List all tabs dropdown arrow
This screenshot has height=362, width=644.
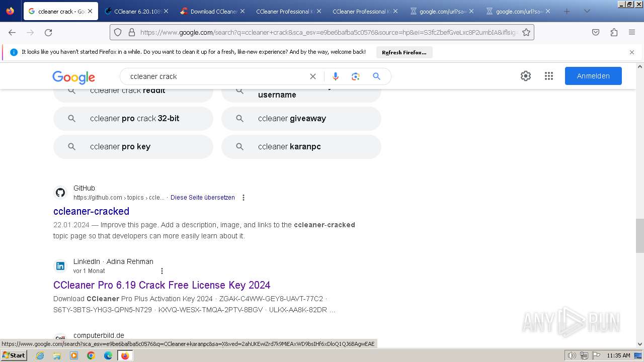click(x=587, y=11)
